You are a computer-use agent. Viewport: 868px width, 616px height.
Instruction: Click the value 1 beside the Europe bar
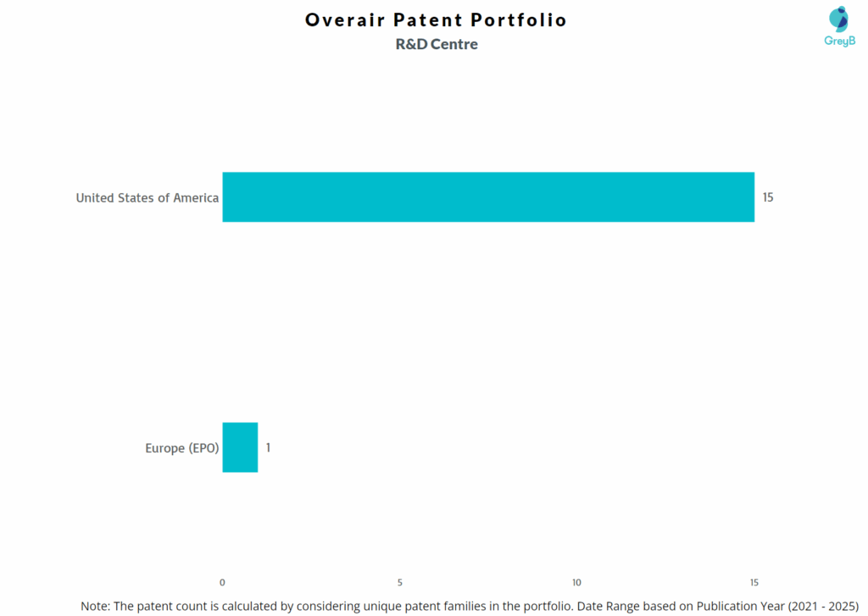point(268,447)
